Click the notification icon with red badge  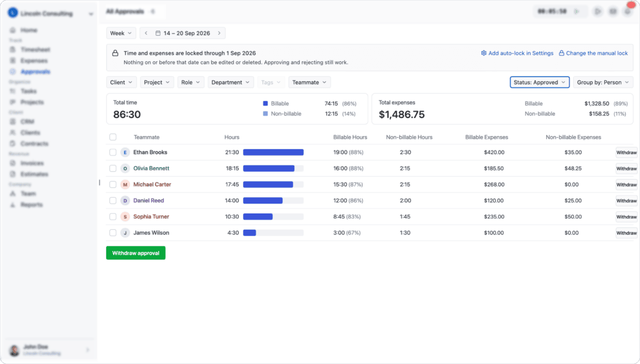click(628, 11)
